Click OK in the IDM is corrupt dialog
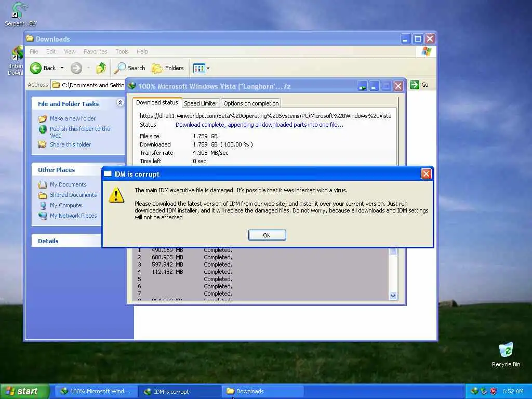 pyautogui.click(x=267, y=235)
